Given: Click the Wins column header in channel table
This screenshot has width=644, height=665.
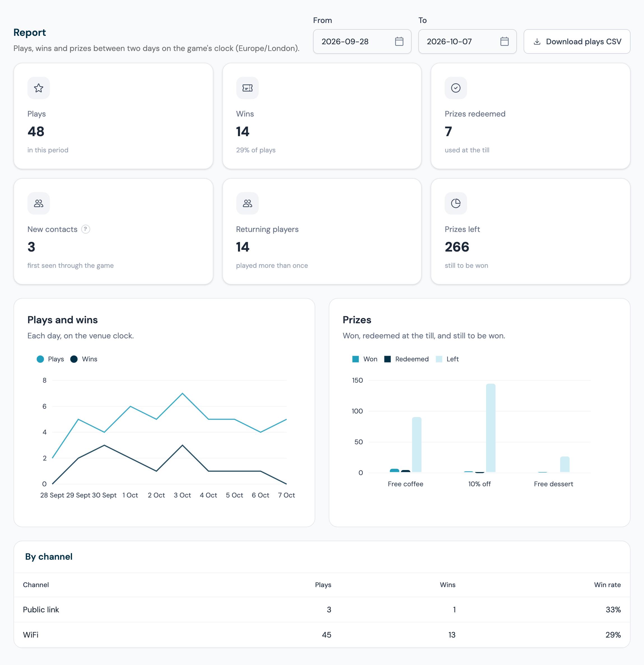Looking at the screenshot, I should [x=448, y=585].
